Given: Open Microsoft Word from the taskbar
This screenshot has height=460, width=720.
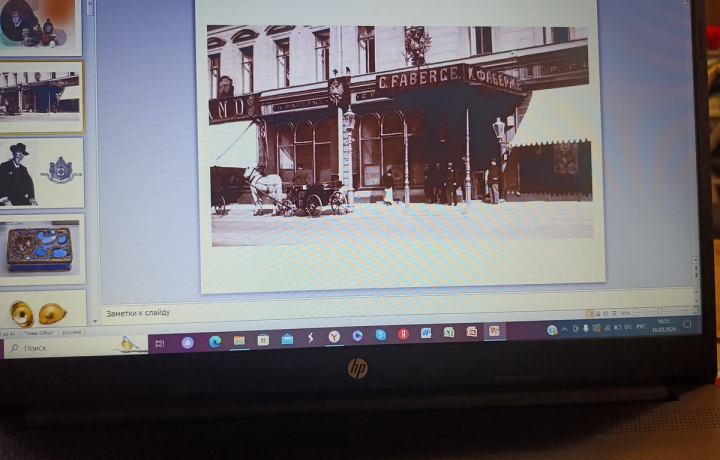Looking at the screenshot, I should click(x=426, y=333).
